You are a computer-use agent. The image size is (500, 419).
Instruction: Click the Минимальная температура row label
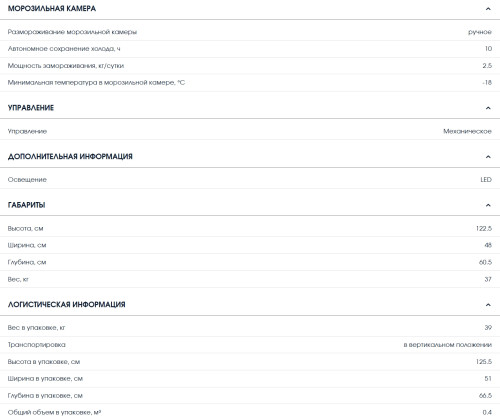pyautogui.click(x=96, y=82)
